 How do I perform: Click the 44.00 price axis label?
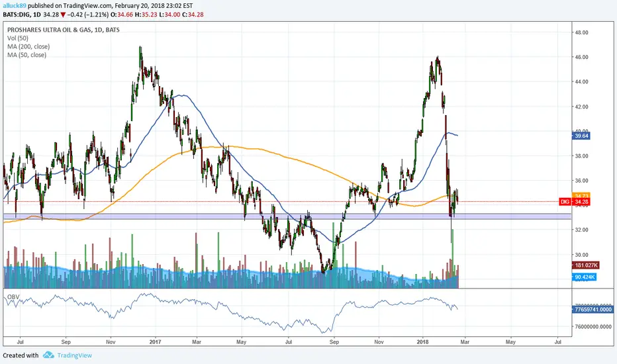click(582, 82)
